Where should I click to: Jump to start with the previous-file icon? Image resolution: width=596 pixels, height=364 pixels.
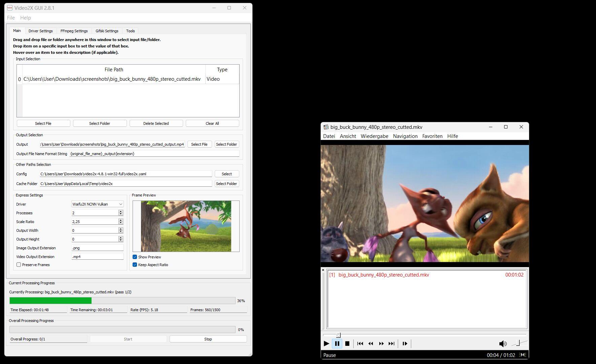(360, 343)
